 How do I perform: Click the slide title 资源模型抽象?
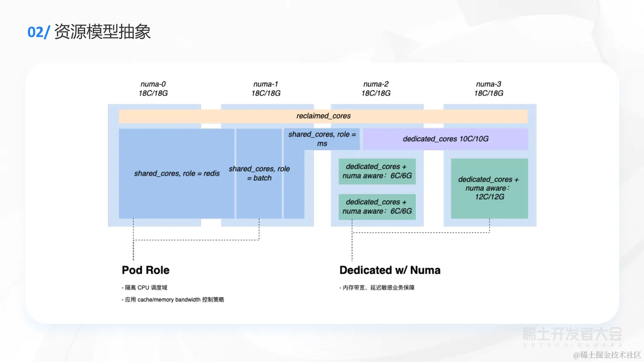(x=102, y=32)
